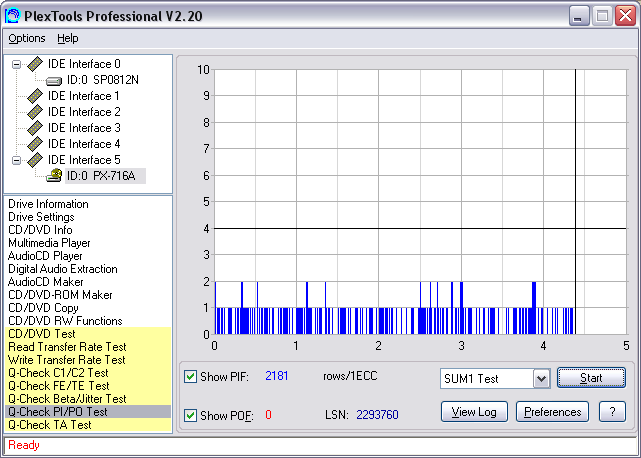The width and height of the screenshot is (641, 458).
Task: Click the IDE Interface 5 chip icon
Action: [x=35, y=160]
